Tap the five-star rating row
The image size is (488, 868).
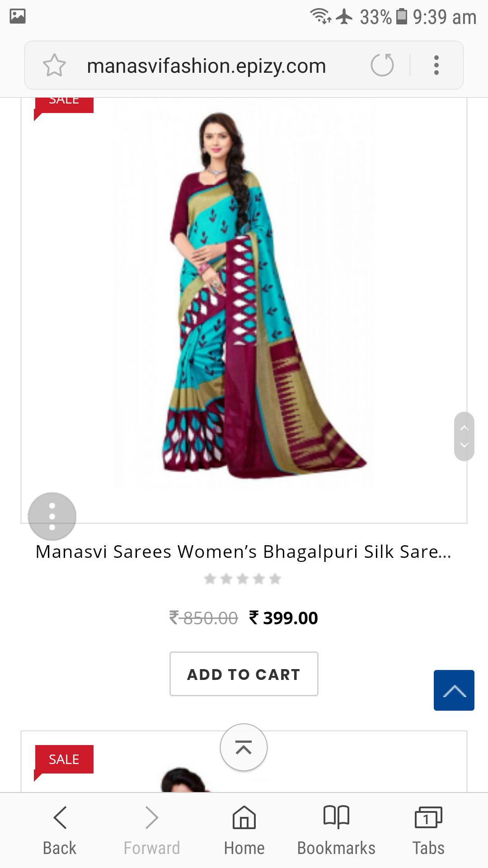243,579
